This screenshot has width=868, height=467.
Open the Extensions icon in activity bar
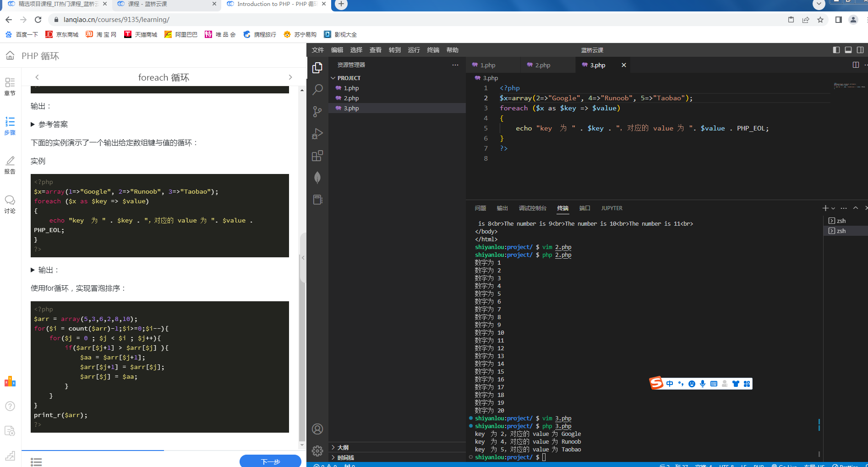[317, 156]
